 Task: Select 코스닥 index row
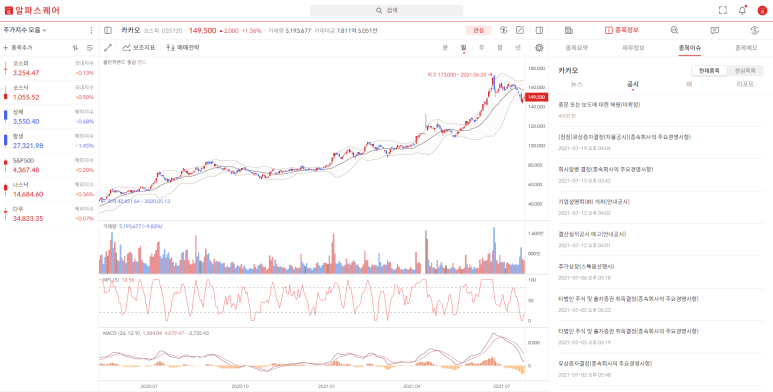pos(49,92)
